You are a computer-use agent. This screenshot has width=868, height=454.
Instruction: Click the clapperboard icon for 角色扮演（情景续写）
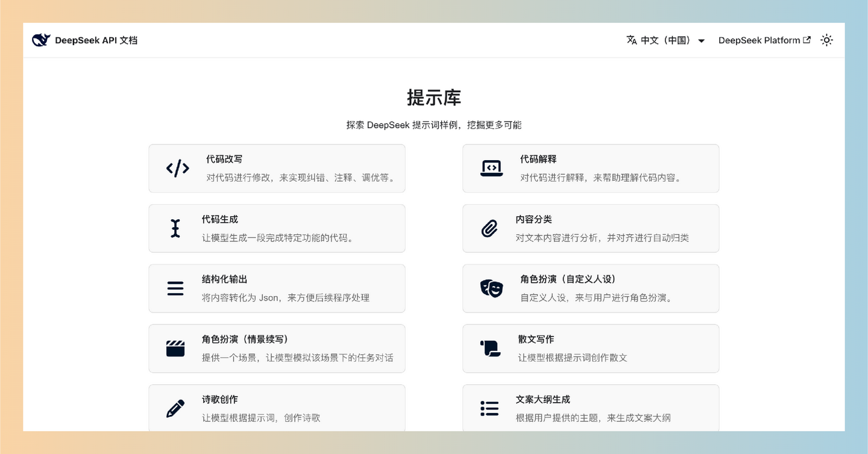click(175, 348)
